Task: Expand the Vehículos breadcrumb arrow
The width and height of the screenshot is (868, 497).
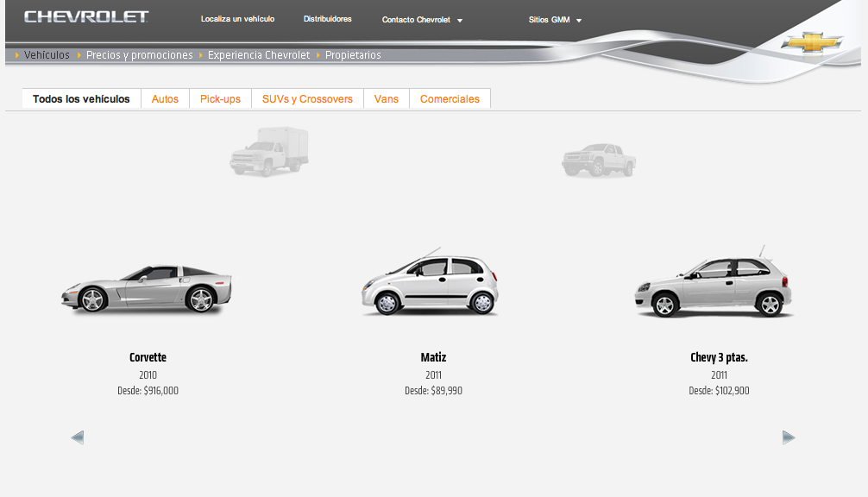Action: tap(16, 54)
